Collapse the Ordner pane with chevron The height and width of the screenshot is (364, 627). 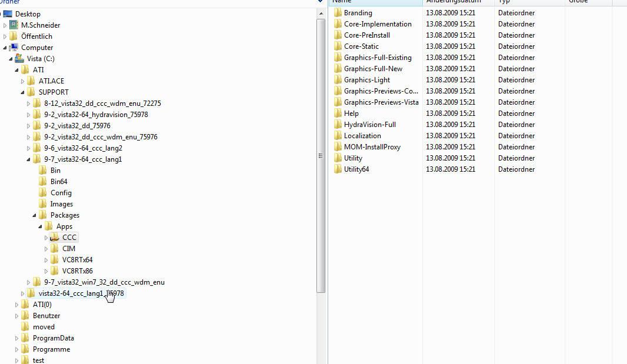(x=321, y=2)
